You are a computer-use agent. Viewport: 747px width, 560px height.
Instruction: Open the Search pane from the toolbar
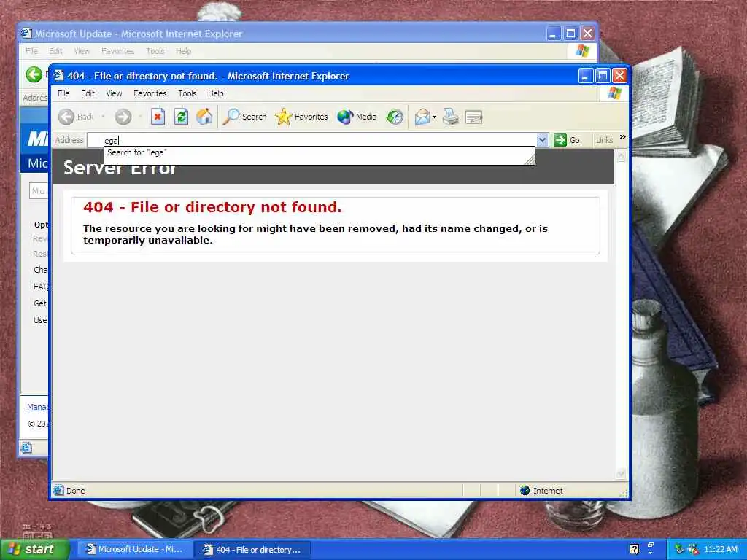[245, 117]
